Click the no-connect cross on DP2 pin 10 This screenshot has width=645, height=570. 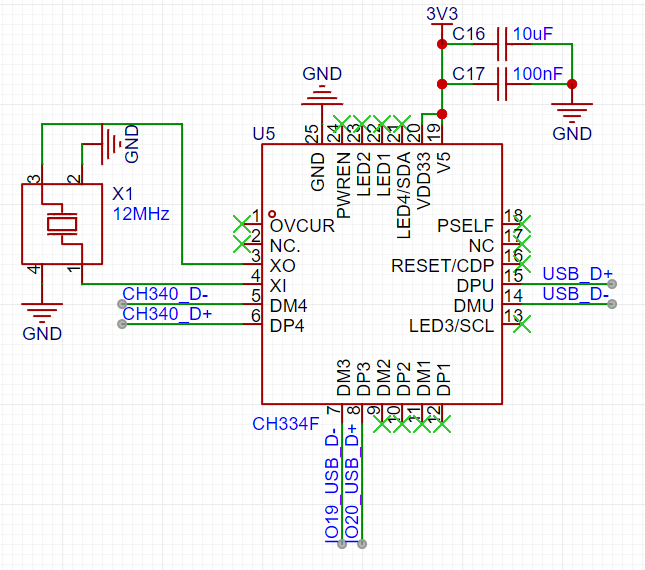point(402,424)
